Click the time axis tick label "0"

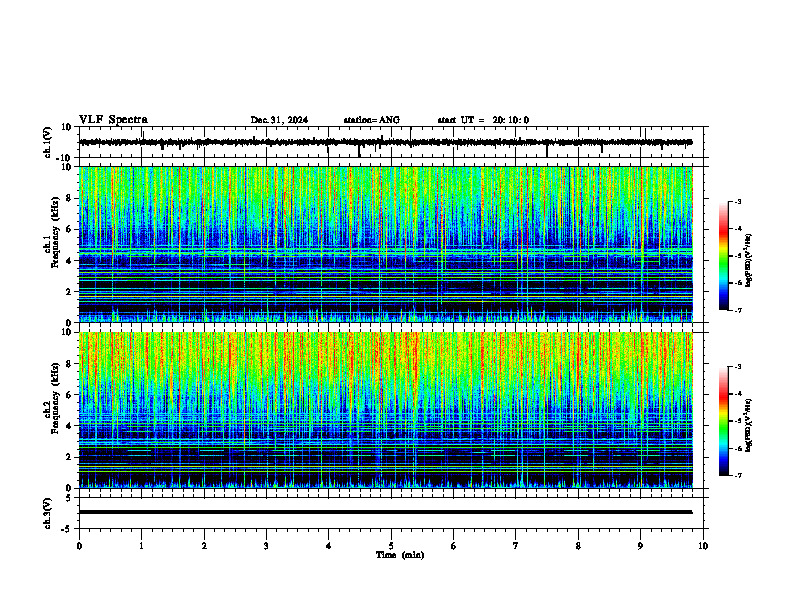(79, 546)
